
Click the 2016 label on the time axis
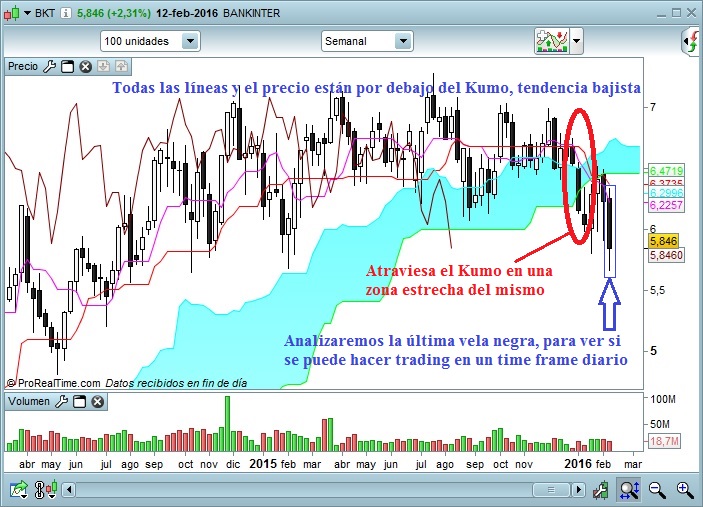pyautogui.click(x=578, y=464)
